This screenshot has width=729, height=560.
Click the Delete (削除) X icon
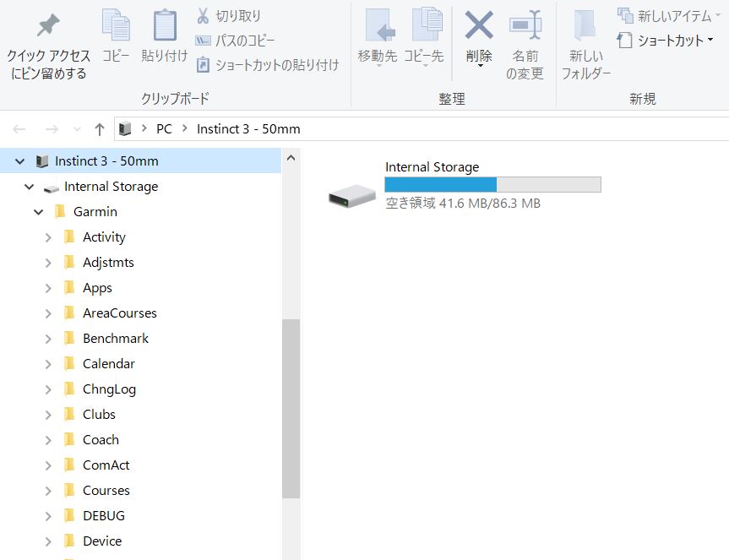[479, 25]
